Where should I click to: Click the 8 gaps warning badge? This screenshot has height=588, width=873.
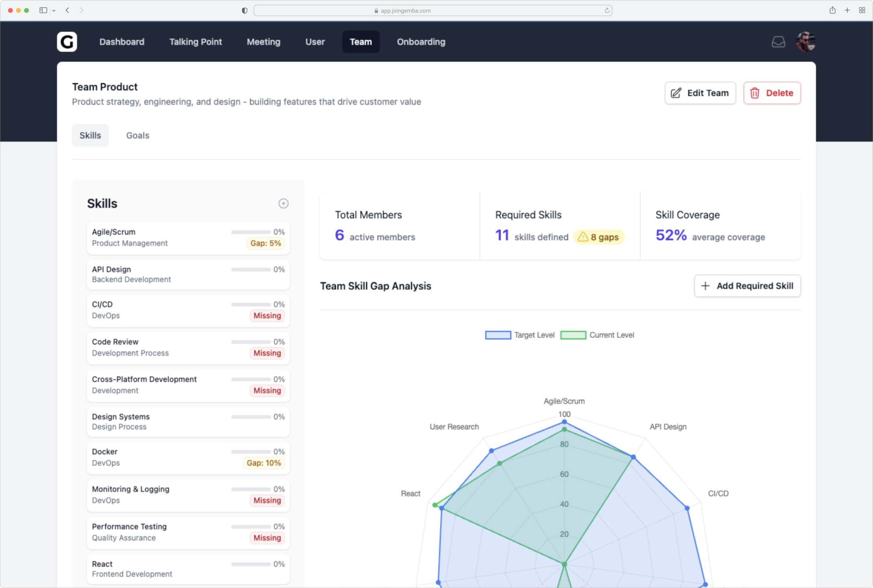[x=598, y=237]
